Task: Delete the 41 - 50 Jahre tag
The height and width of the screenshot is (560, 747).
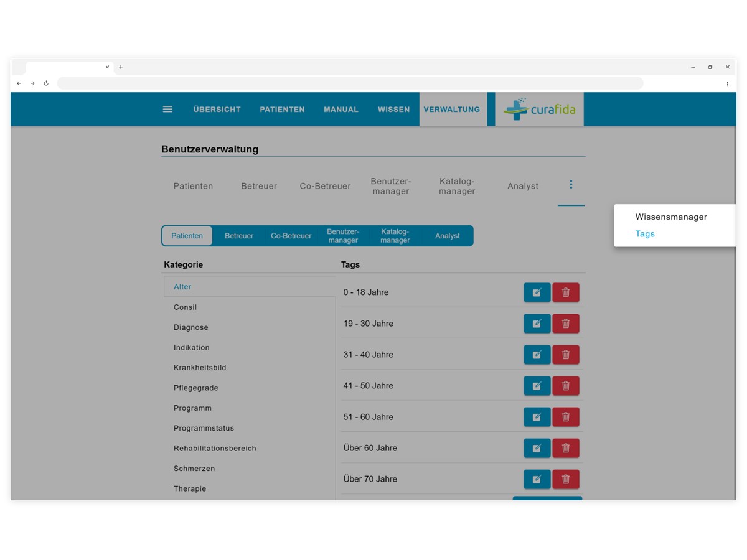Action: 566,386
